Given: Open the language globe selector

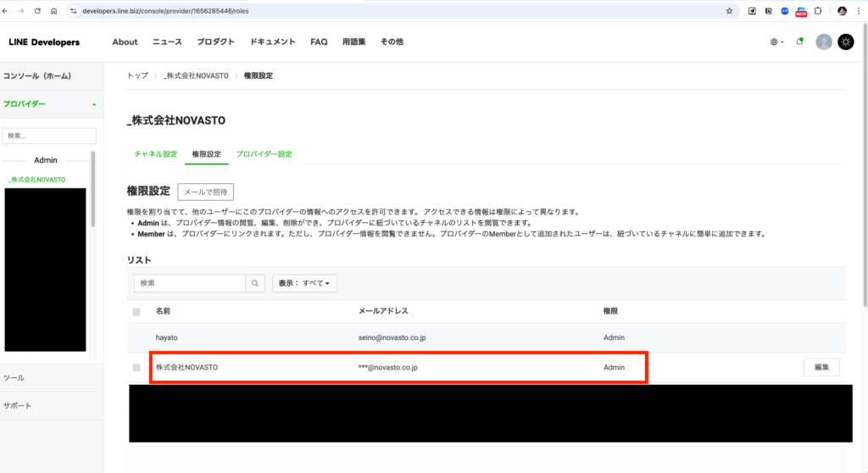Looking at the screenshot, I should coord(776,42).
